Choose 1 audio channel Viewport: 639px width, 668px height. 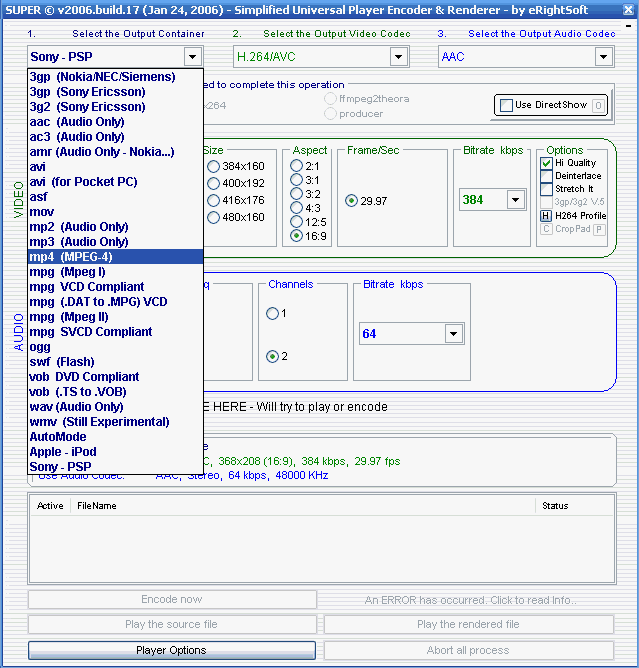[x=272, y=314]
